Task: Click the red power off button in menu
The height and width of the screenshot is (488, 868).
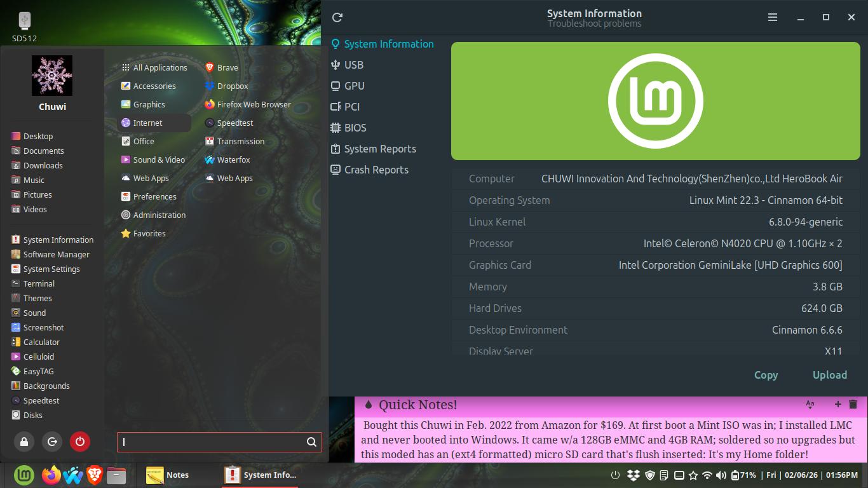Action: [x=80, y=442]
